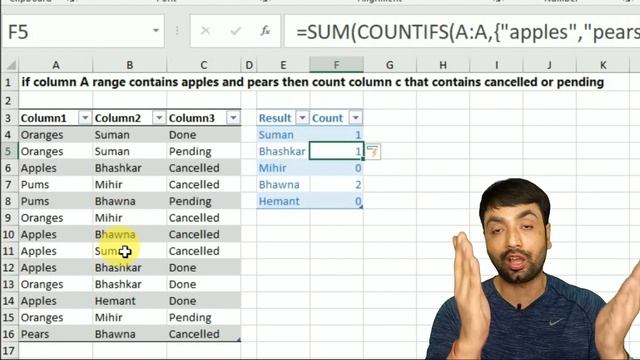
Task: Click the cell with the instruction sentence in row 1
Action: [313, 82]
